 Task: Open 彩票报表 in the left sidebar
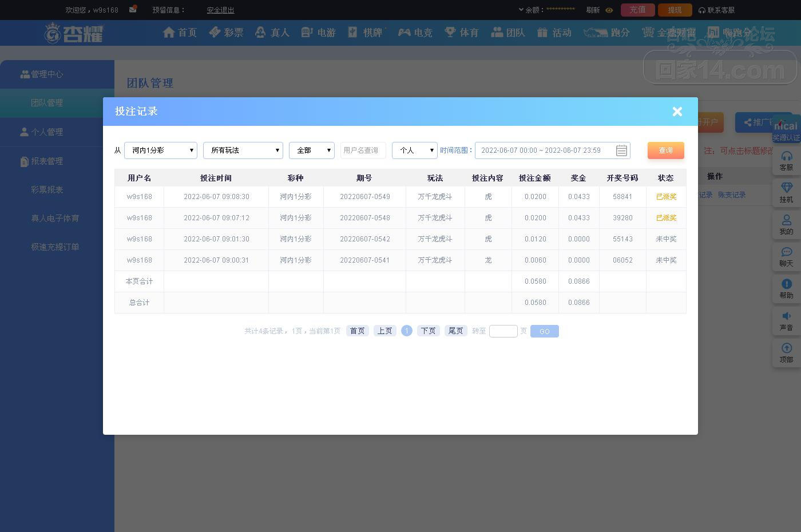point(47,190)
